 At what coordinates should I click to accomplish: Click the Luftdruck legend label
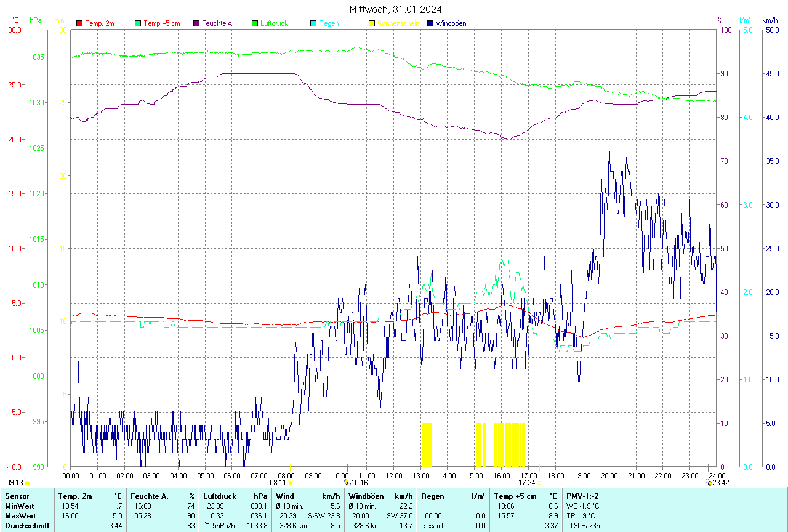click(274, 23)
